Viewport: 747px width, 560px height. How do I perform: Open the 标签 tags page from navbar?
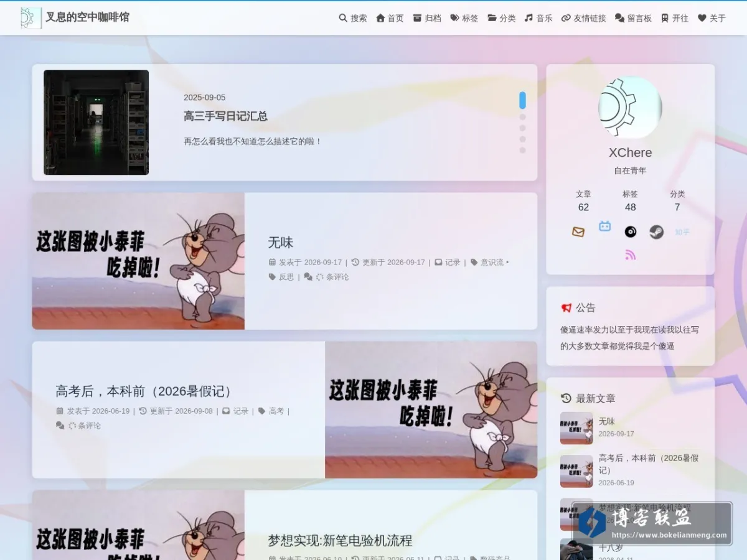coord(464,18)
